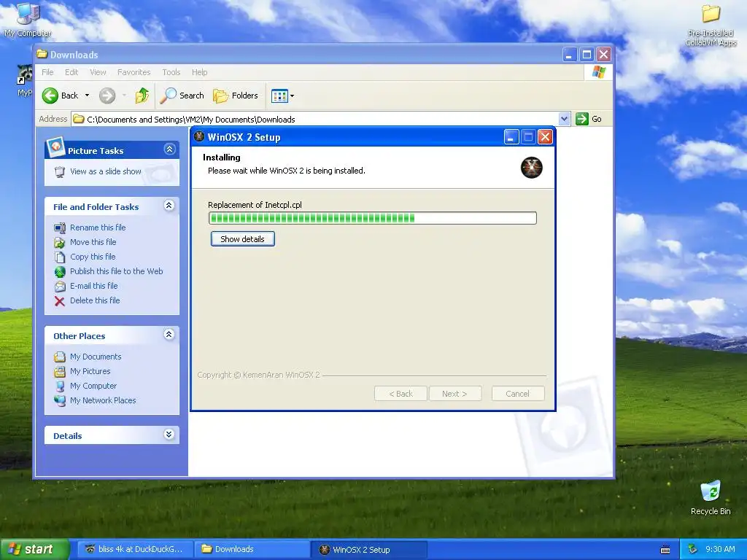Click the My Pictures icon

60,371
